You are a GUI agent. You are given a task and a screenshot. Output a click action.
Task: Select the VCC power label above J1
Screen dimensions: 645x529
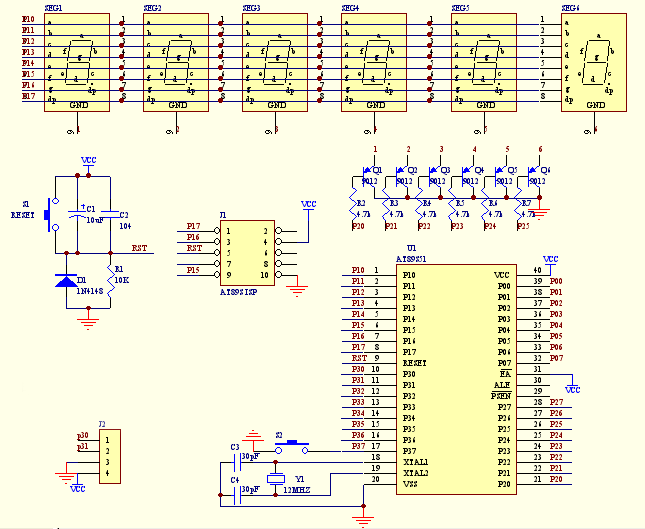pos(307,205)
